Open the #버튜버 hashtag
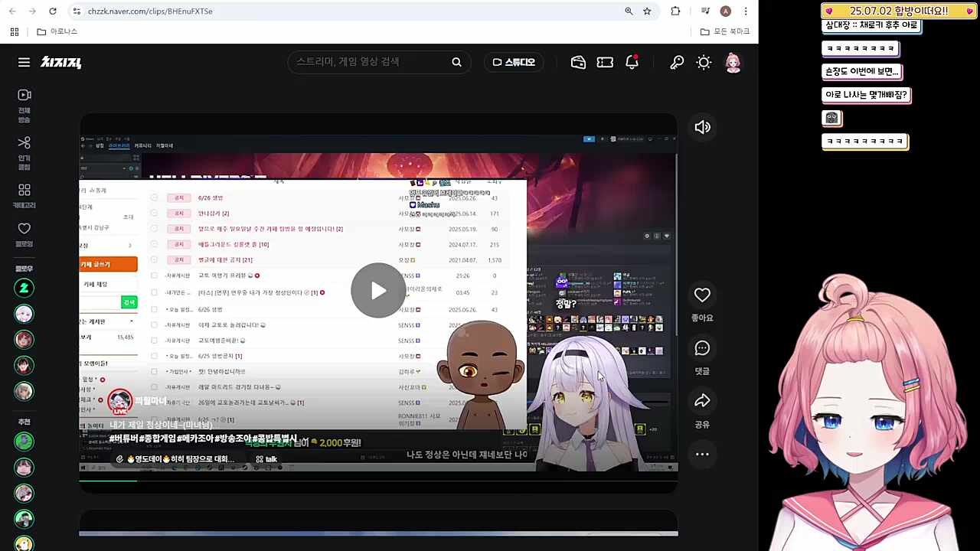The width and height of the screenshot is (980, 551). (x=123, y=439)
